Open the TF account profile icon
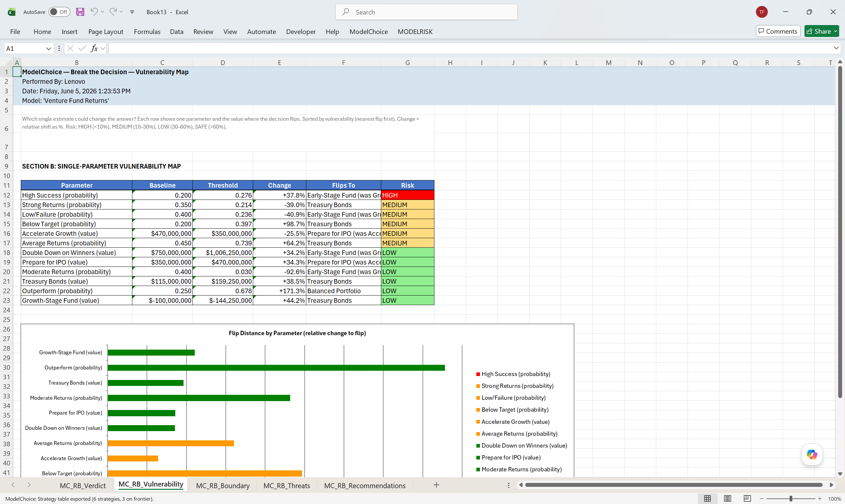The height and width of the screenshot is (504, 845). click(762, 12)
